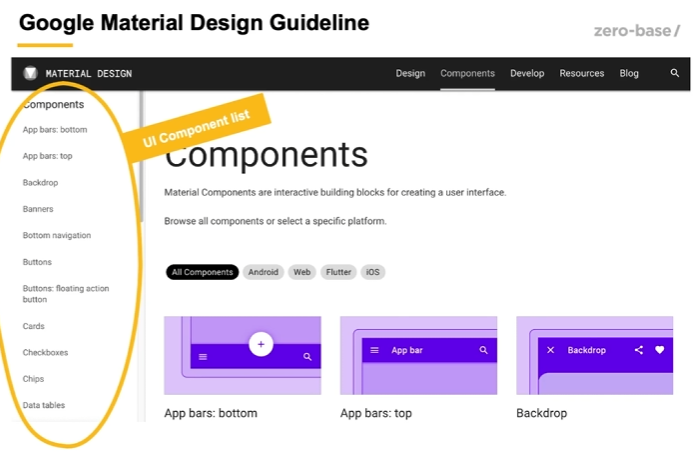Open the App bars: bottom card thumbnail

(243, 355)
